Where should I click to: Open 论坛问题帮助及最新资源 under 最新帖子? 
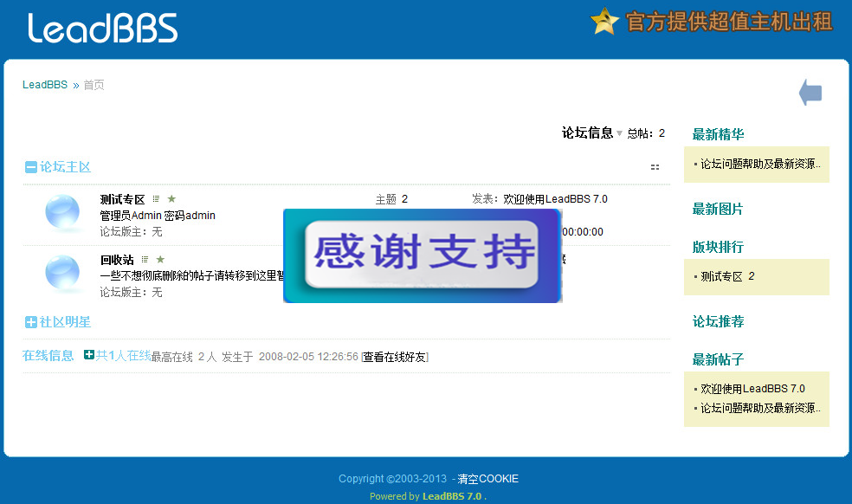pos(760,408)
